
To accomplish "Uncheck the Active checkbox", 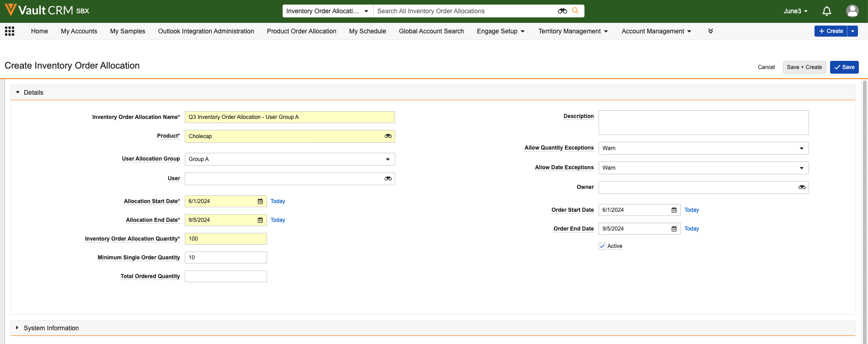I will point(602,246).
